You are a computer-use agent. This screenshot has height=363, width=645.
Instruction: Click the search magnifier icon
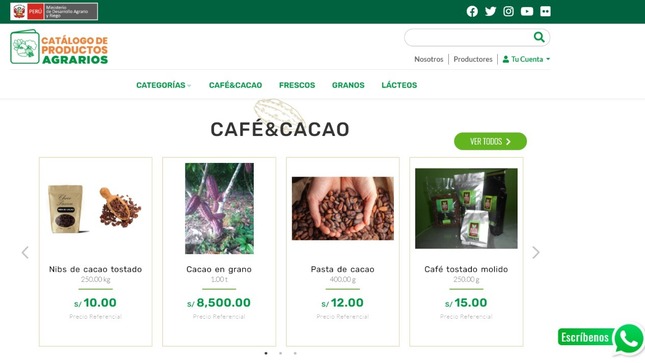(x=539, y=37)
